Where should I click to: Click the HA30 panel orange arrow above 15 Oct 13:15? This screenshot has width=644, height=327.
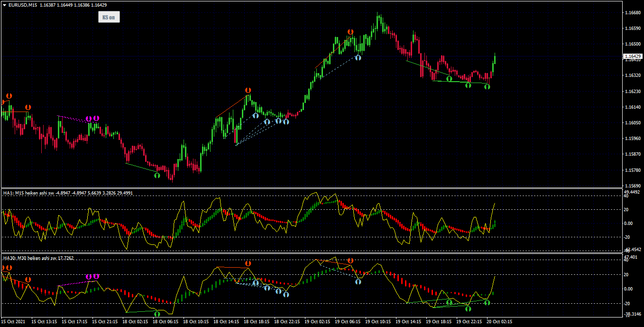pyautogui.click(x=28, y=280)
